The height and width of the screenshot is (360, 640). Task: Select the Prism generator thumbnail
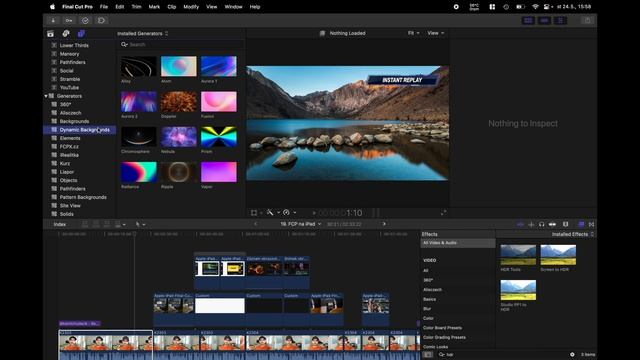click(219, 137)
